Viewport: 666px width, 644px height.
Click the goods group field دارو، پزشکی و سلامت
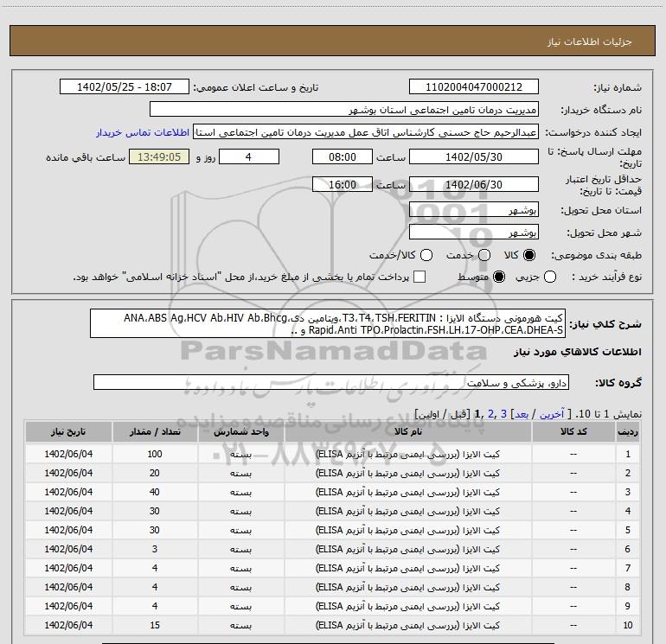tap(331, 382)
